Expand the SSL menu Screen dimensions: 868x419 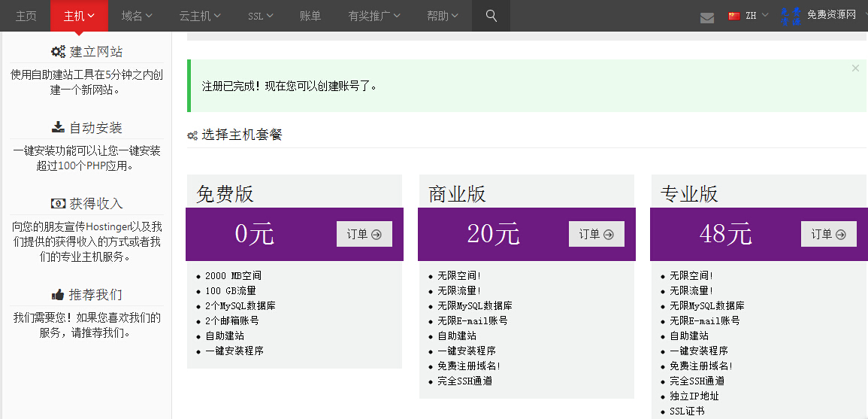click(261, 16)
